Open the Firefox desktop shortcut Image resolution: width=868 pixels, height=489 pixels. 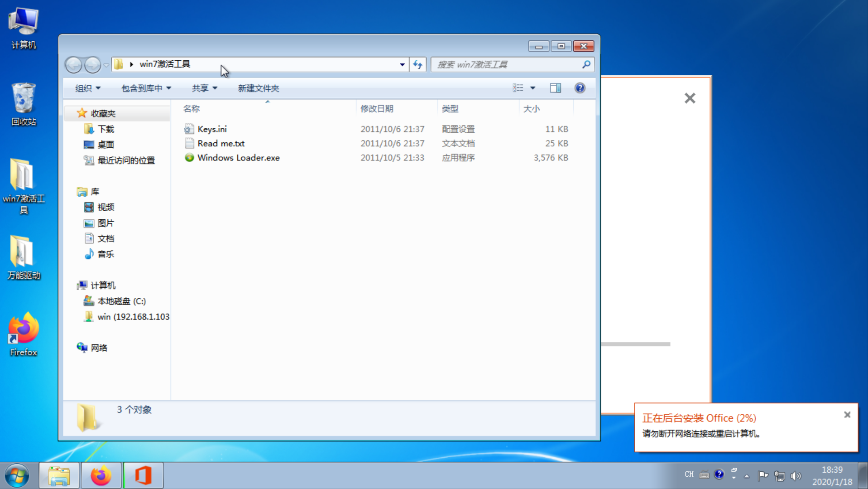(x=24, y=334)
